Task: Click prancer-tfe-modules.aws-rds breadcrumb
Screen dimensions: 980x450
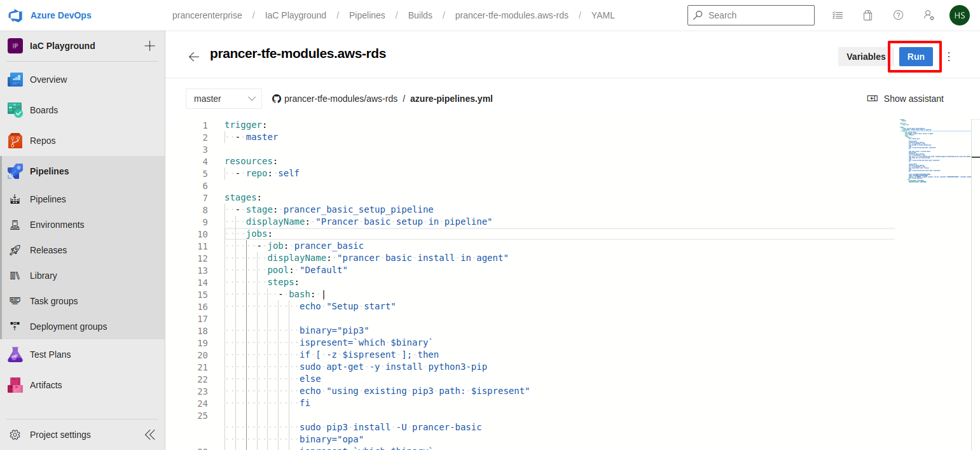Action: click(512, 15)
